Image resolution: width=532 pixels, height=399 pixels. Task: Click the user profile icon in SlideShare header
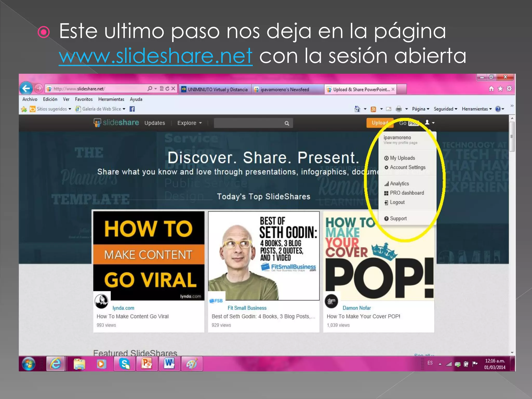pos(427,122)
